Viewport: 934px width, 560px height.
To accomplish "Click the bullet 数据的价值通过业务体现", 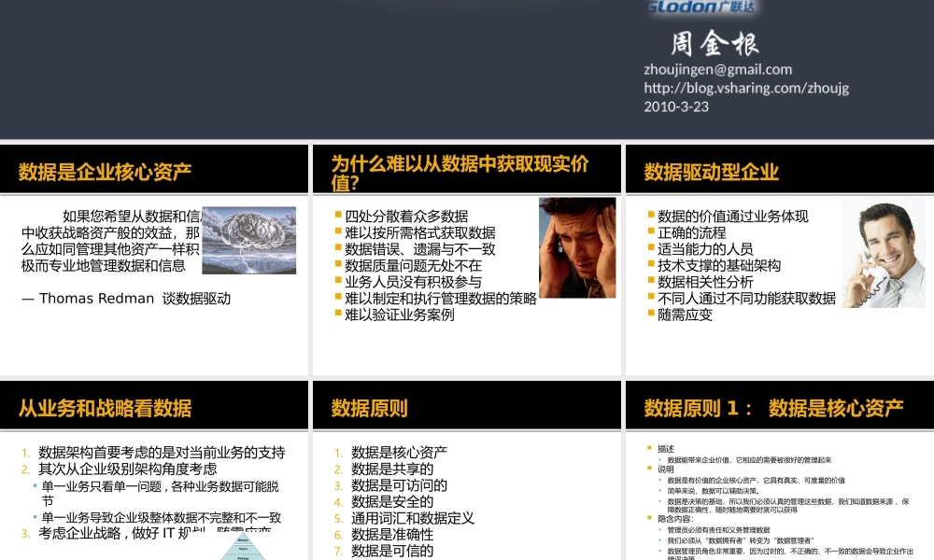I will pyautogui.click(x=732, y=216).
